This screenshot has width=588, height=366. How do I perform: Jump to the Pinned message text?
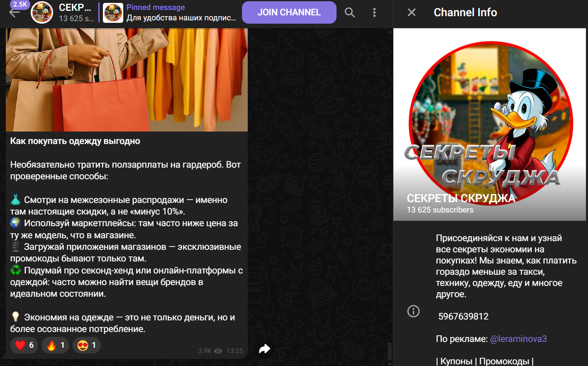coord(181,12)
